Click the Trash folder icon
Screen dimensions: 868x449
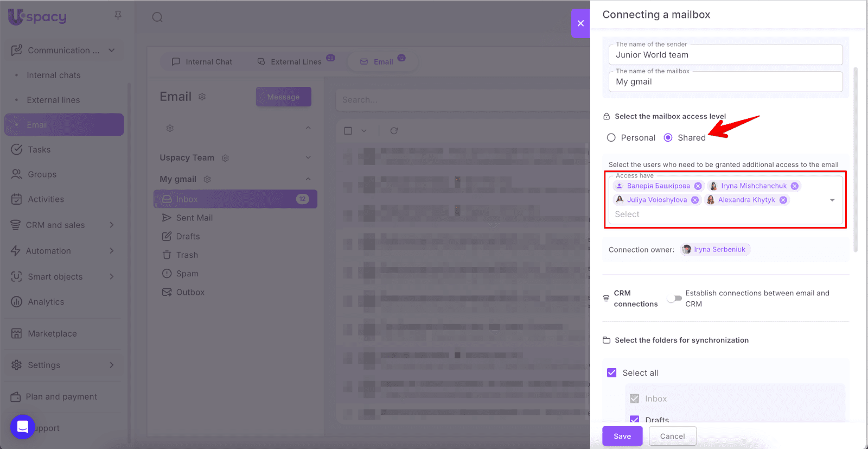167,255
